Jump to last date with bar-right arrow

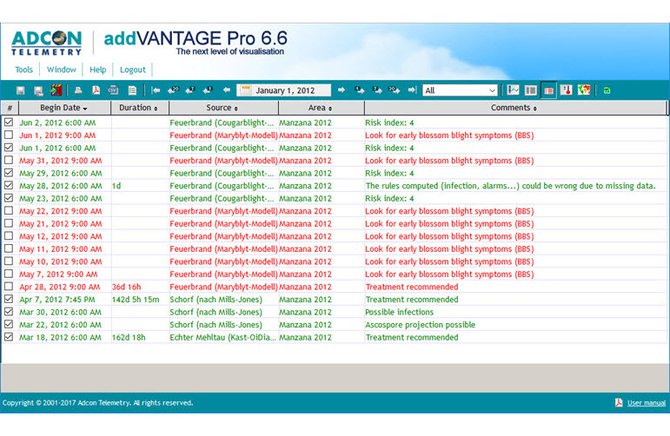coord(412,90)
